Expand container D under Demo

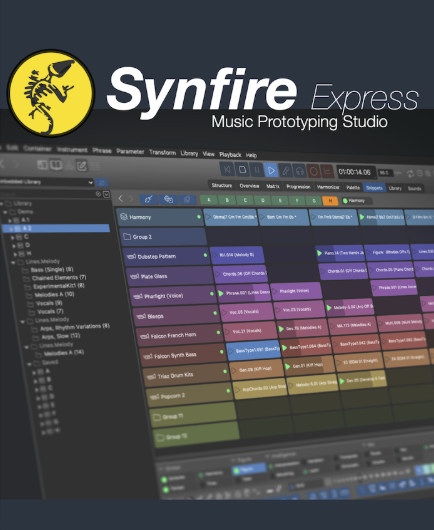coord(14,246)
